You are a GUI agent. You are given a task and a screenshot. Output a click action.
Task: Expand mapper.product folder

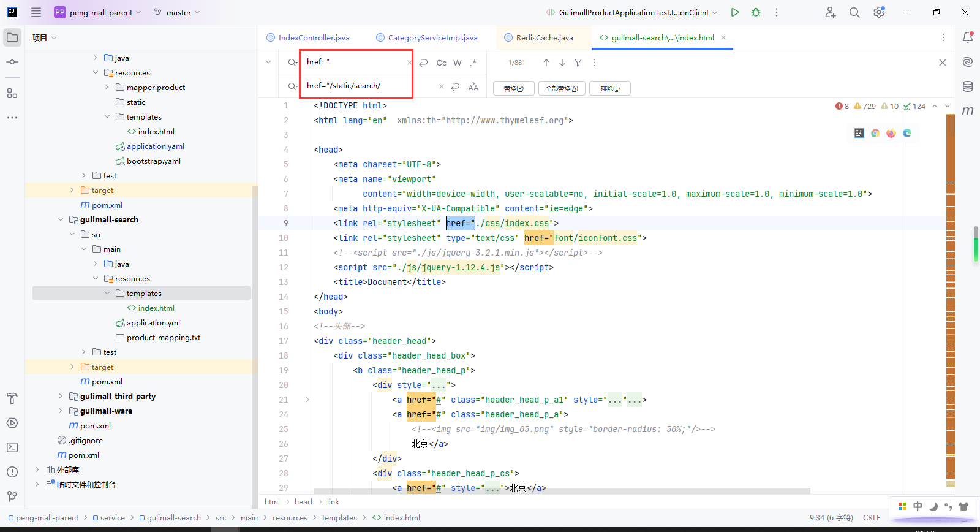107,88
